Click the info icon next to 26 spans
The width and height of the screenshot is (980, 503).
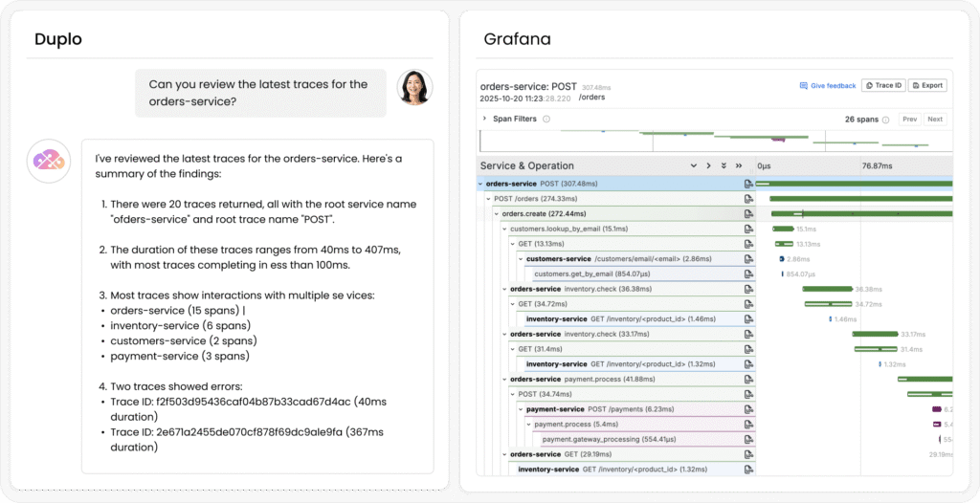click(885, 120)
